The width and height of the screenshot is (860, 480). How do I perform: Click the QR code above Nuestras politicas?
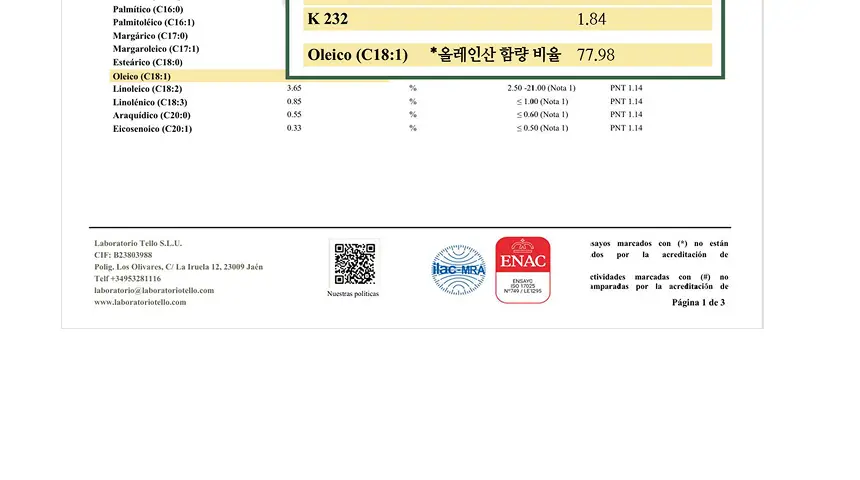[x=354, y=264]
